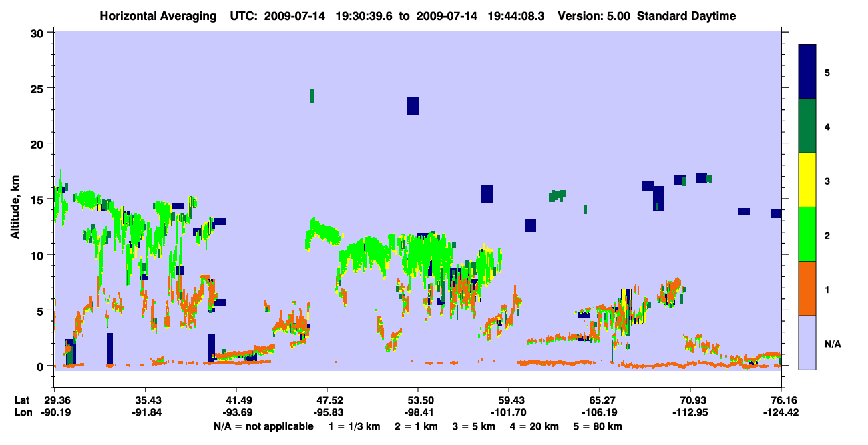The height and width of the screenshot is (445, 868).
Task: Click the small dark green feature near 24 km
Action: (312, 95)
